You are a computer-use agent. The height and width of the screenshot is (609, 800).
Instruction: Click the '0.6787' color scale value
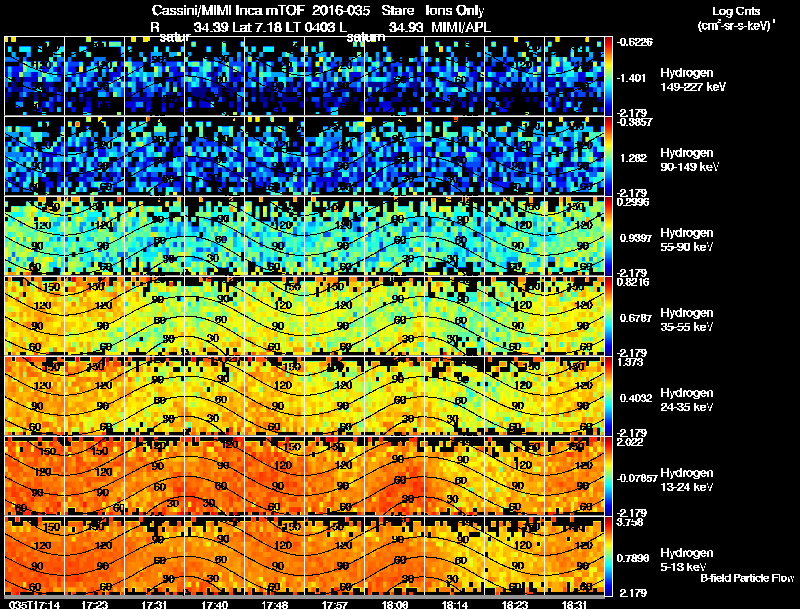click(636, 318)
